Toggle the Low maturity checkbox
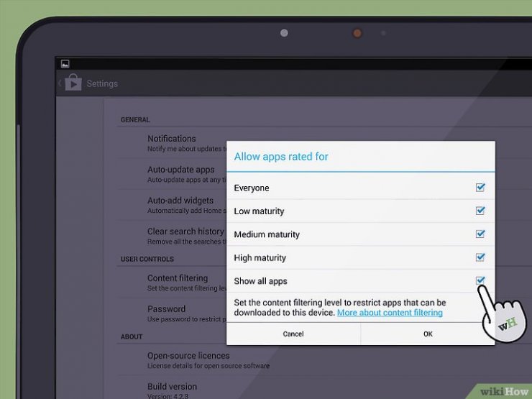 coord(480,211)
